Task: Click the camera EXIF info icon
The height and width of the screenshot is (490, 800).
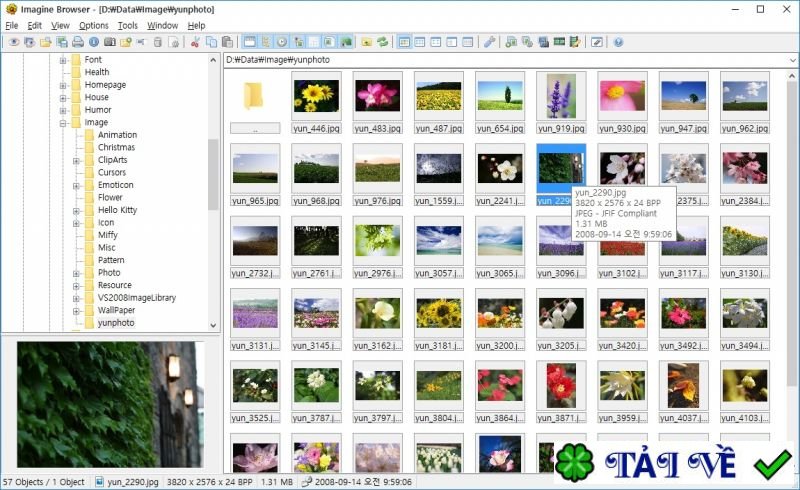Action: tap(110, 42)
